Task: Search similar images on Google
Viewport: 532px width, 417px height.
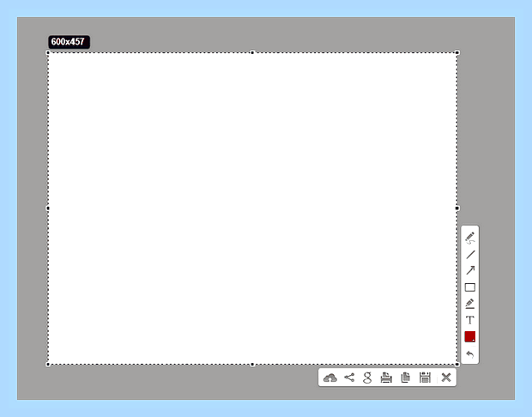Action: point(367,378)
